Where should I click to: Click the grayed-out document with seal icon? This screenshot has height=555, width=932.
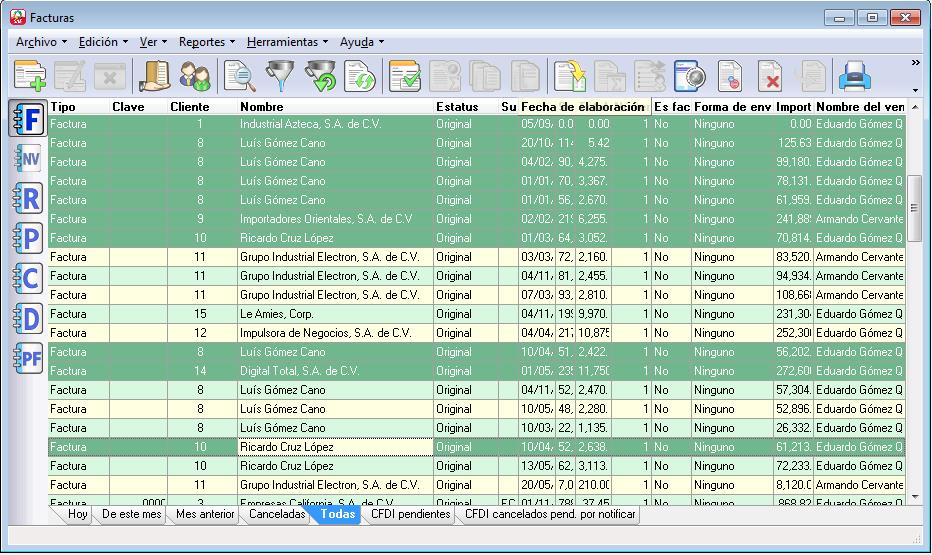click(445, 76)
